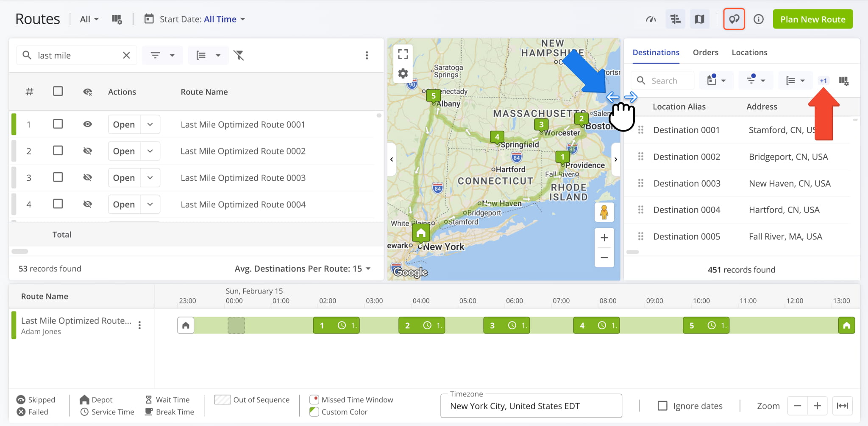Switch to the Destinations tab

click(656, 52)
